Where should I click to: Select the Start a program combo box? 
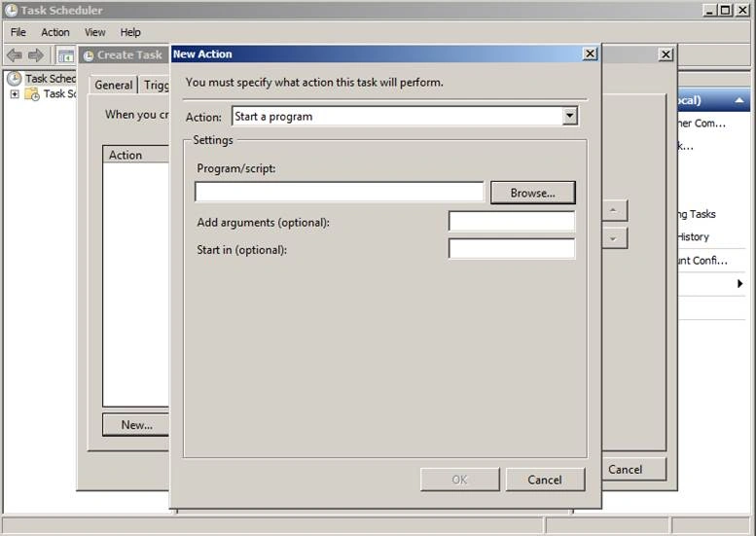(x=405, y=116)
